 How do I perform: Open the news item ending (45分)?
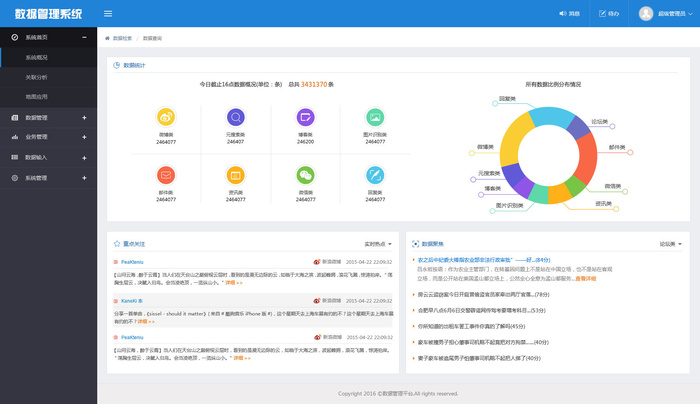coord(471,326)
